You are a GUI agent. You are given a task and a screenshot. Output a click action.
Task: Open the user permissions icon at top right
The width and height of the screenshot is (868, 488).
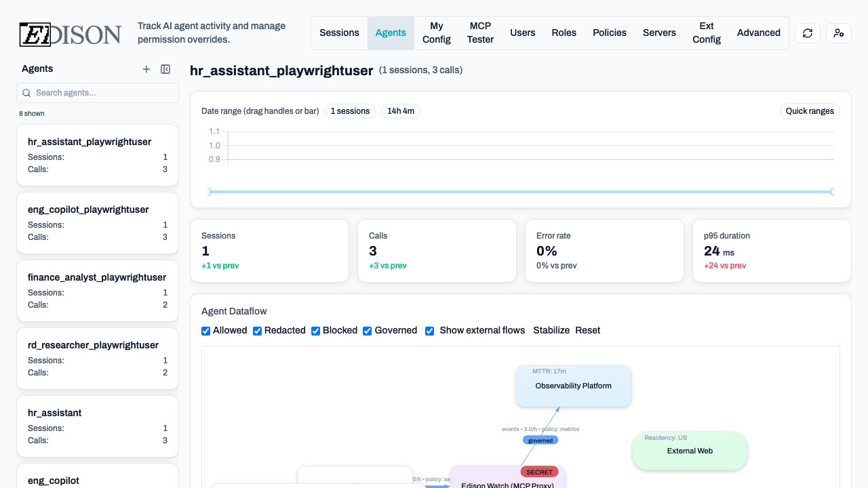pyautogui.click(x=839, y=33)
